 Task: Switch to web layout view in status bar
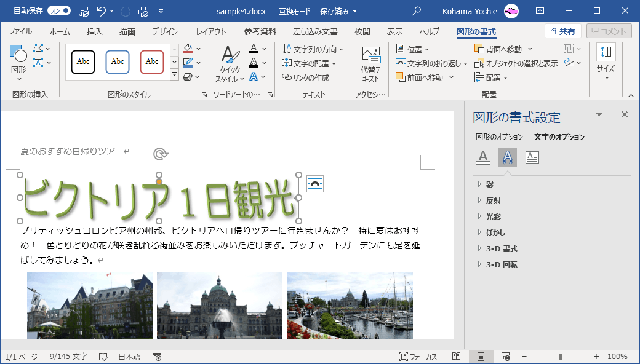pos(506,357)
